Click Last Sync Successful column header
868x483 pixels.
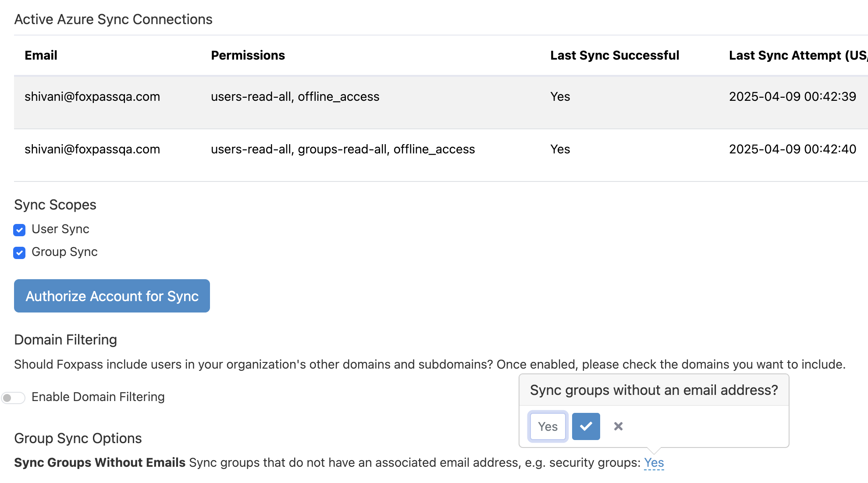[x=615, y=55]
